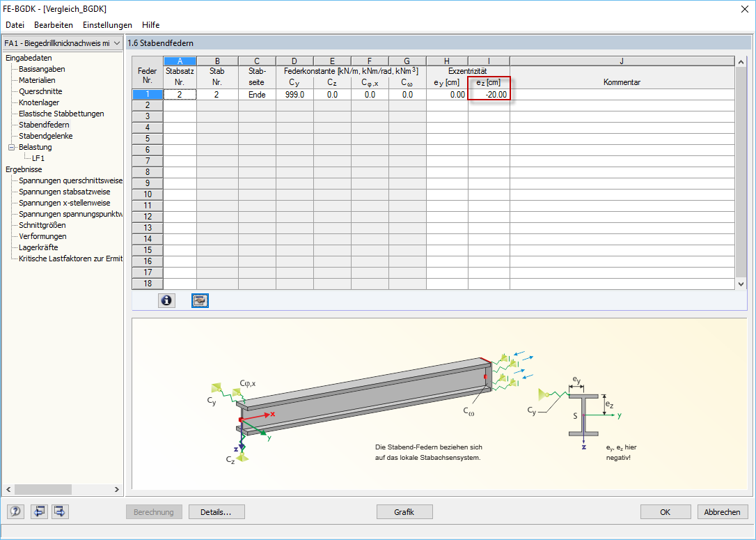The image size is (756, 540).
Task: Select Querschnitte in the tree
Action: coord(40,91)
